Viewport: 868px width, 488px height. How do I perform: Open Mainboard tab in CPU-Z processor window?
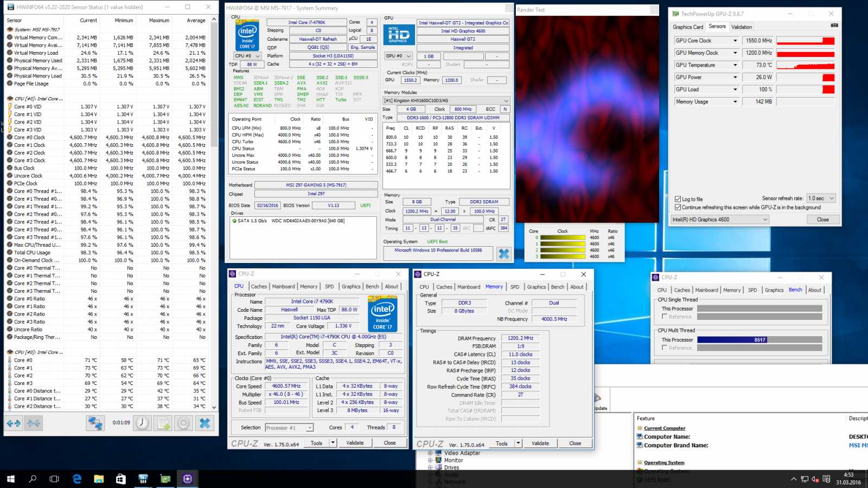[x=284, y=286]
